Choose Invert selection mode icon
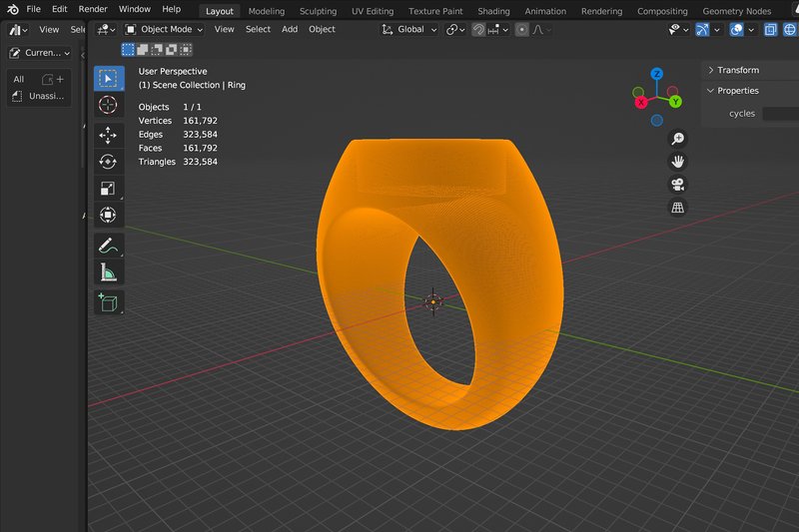 (171, 49)
